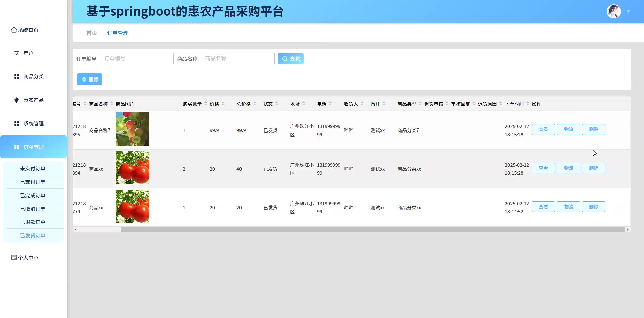The image size is (644, 318).
Task: Switch to the 首页 breadcrumb tab
Action: point(92,33)
